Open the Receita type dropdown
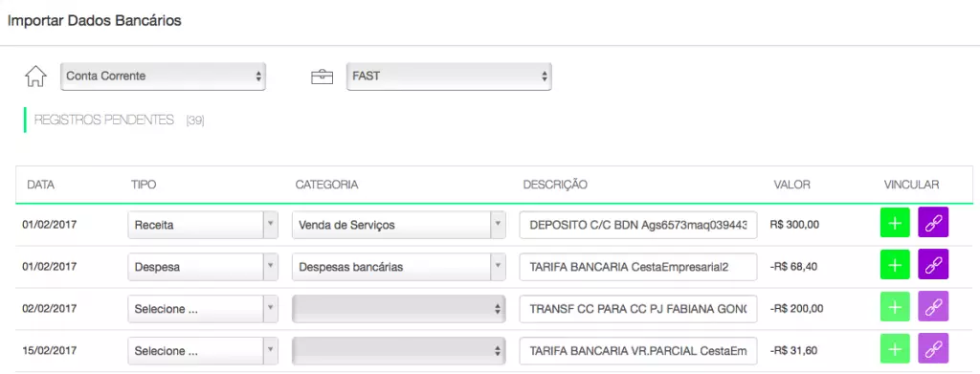The height and width of the screenshot is (374, 980). 203,225
